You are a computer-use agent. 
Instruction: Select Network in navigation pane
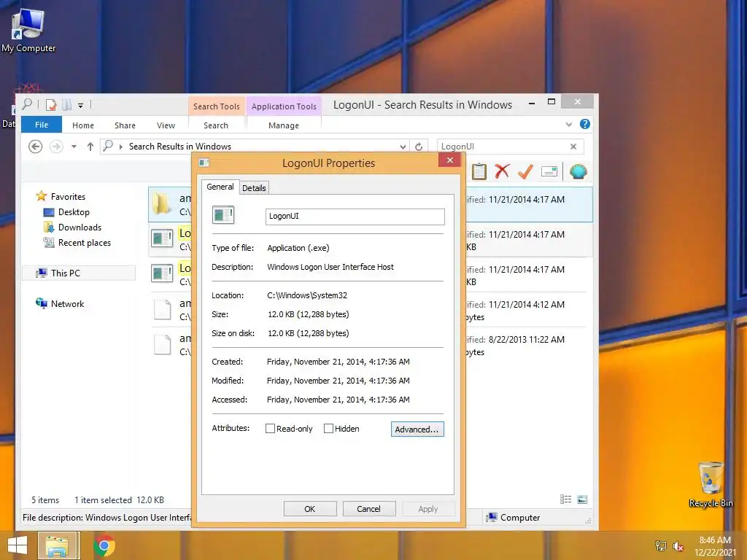pyautogui.click(x=67, y=304)
